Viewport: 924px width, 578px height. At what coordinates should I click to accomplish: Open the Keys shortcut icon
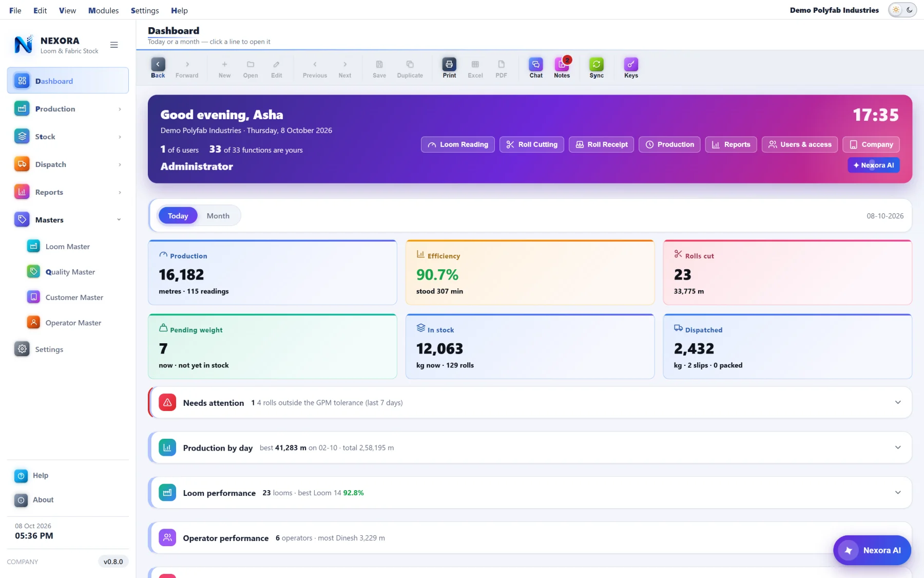[x=631, y=67]
